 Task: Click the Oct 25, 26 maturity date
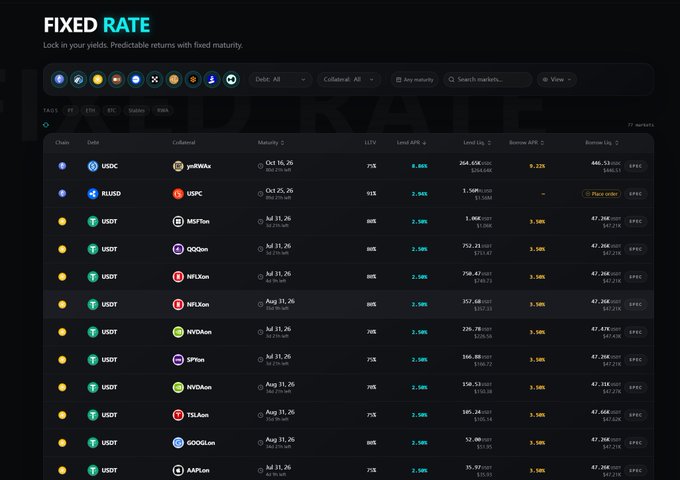(x=279, y=190)
